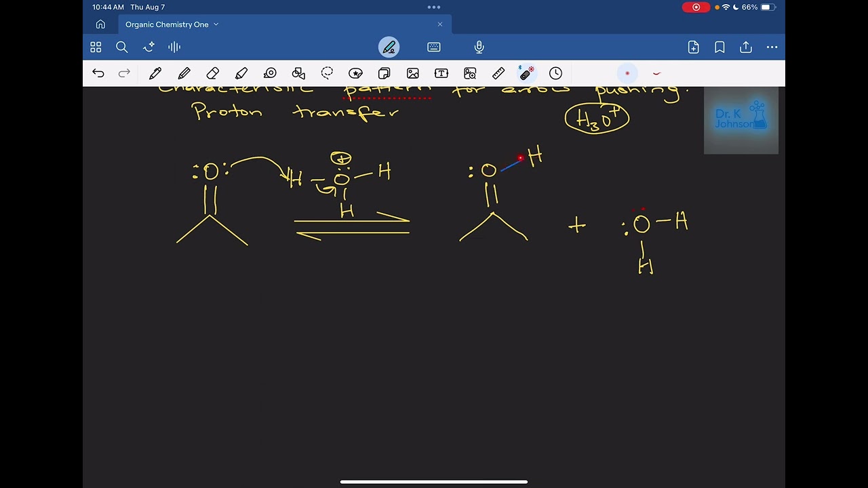This screenshot has height=488, width=868.
Task: Select the handwriting pen mode
Action: coord(389,47)
